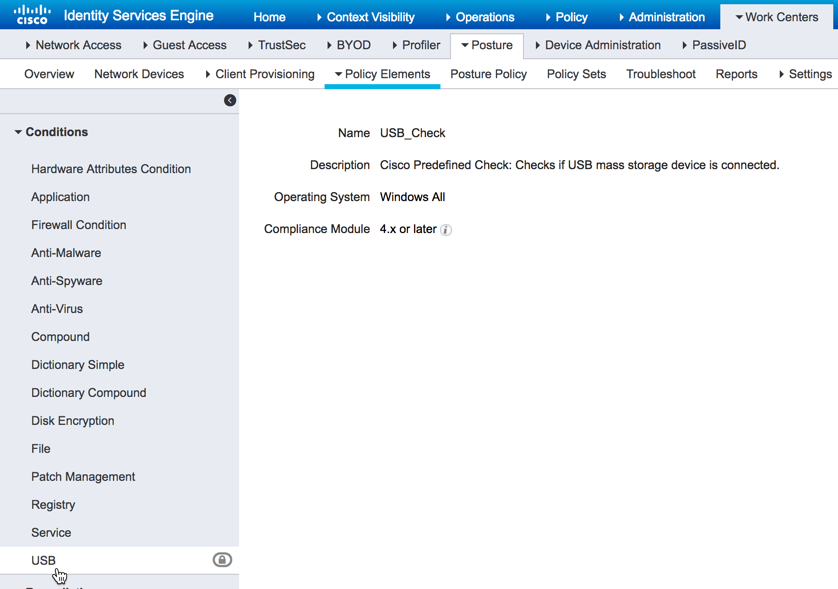Viewport: 838px width, 589px height.
Task: Go to Troubleshoot tab
Action: pos(661,74)
